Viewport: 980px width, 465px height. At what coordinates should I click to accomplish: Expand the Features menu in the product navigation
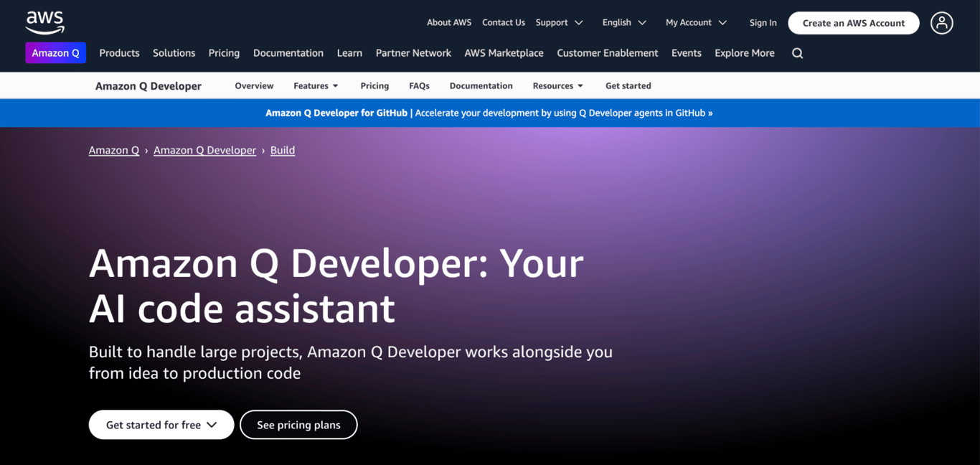coord(316,85)
